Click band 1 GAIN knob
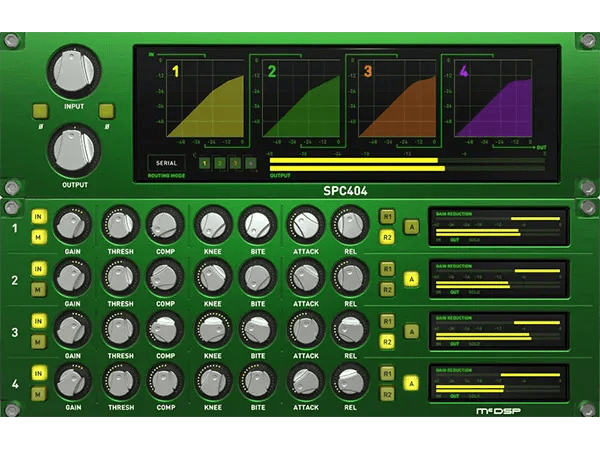This screenshot has width=600, height=450. coord(72,225)
